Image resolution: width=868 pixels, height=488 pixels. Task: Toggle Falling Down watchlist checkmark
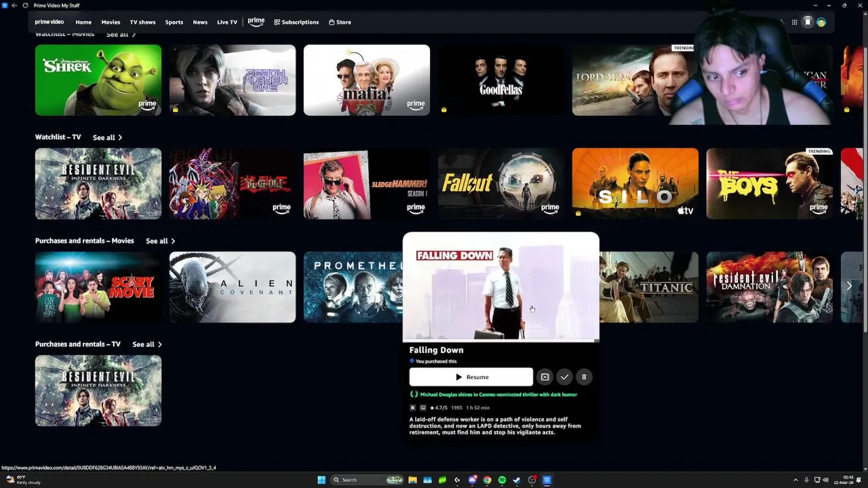coord(564,377)
